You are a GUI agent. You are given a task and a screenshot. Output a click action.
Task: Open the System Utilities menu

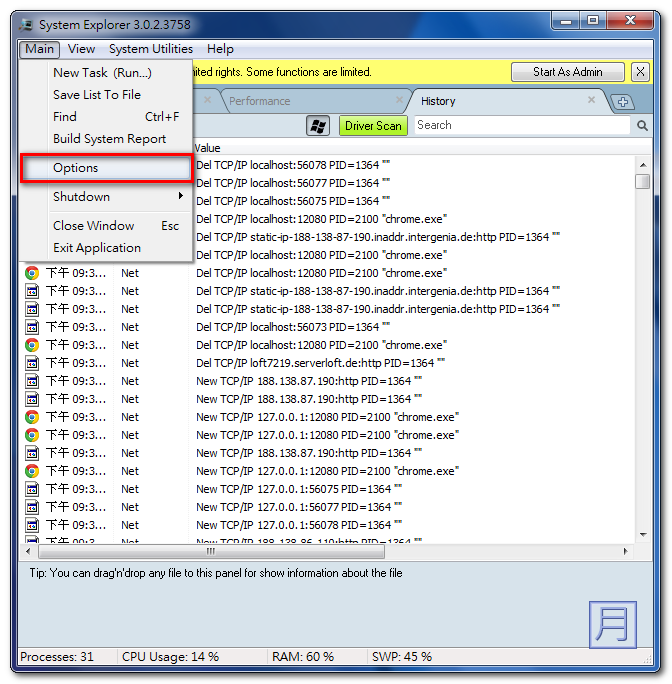tap(151, 49)
